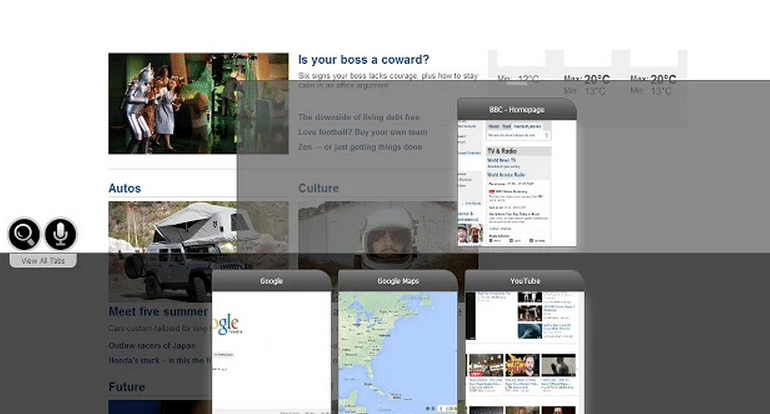The height and width of the screenshot is (414, 770).
Task: Open 'Outlaw racers of Japan' link
Action: 152,346
